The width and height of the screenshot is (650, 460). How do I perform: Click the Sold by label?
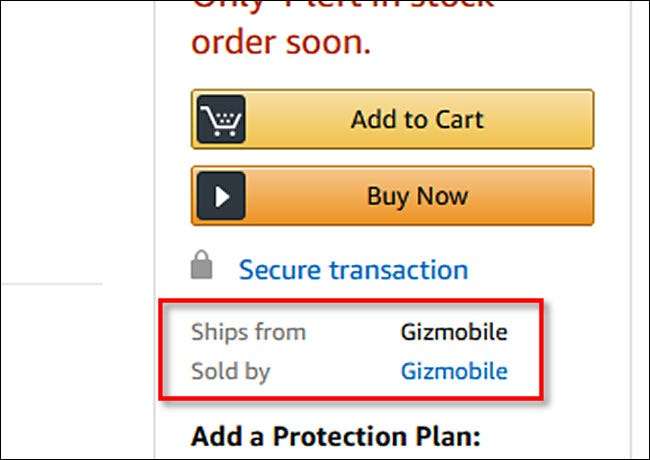coord(230,371)
